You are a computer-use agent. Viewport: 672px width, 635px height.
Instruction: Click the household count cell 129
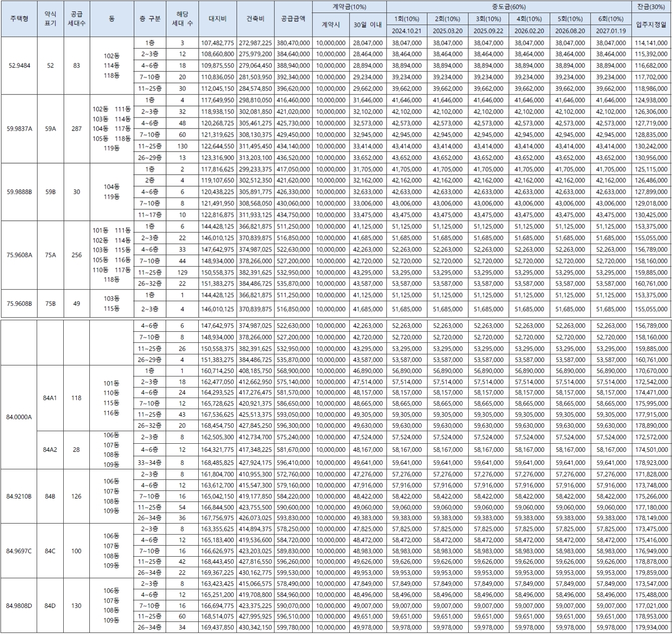[x=182, y=272]
